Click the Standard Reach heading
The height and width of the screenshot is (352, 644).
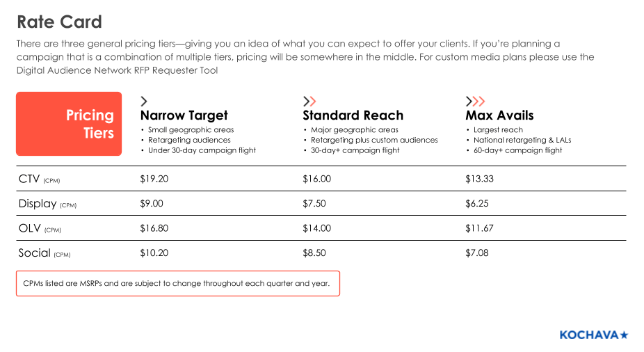point(353,115)
